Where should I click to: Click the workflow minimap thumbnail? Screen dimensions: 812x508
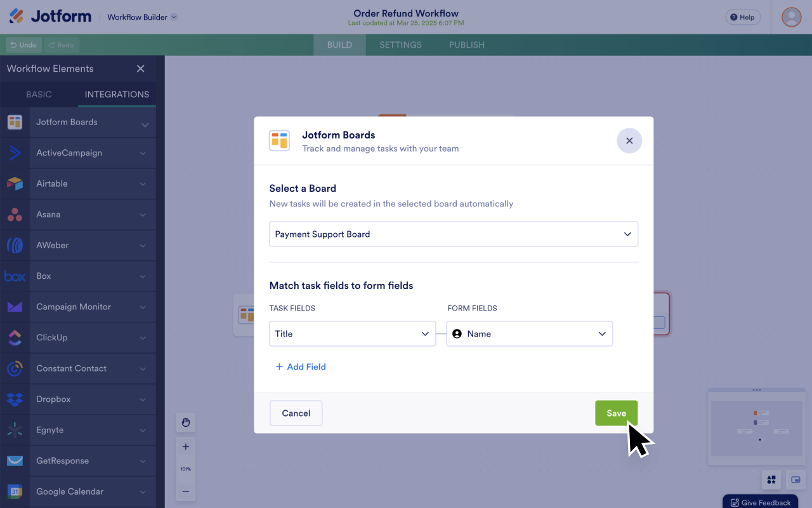(x=757, y=428)
